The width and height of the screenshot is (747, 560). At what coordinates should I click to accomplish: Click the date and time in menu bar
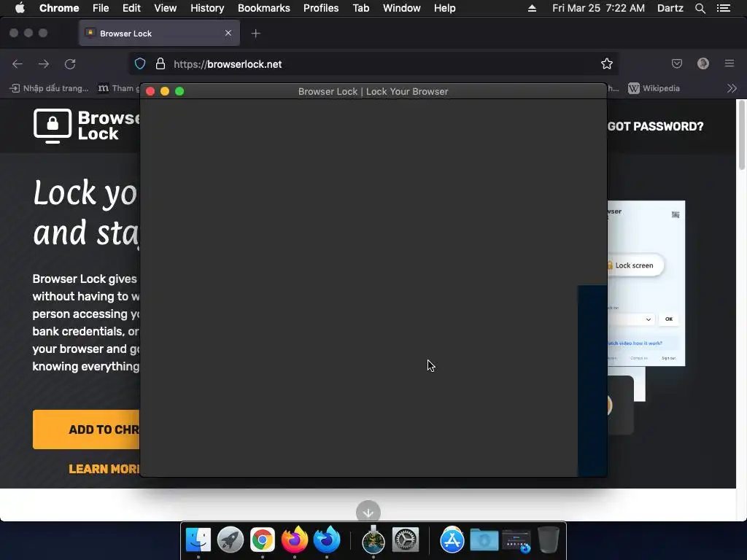[x=598, y=8]
